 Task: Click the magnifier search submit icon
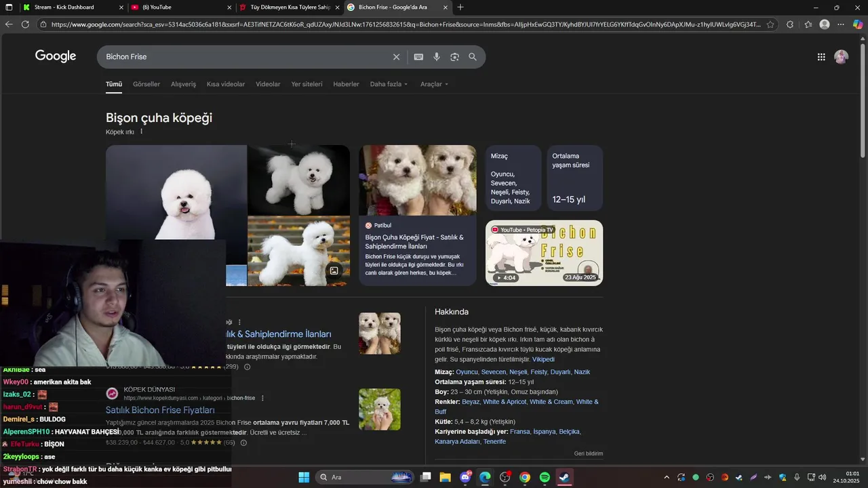(473, 57)
